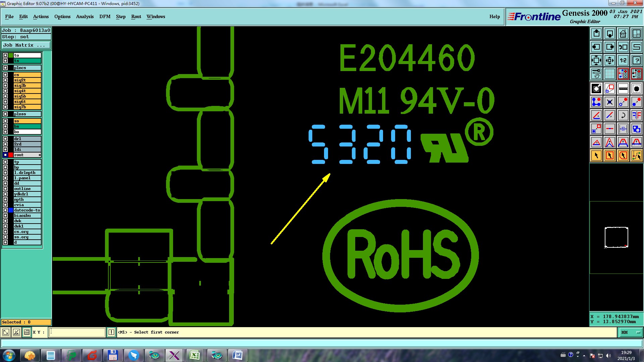Select the ruler measure tool
The width and height of the screenshot is (644, 362).
coord(623,88)
